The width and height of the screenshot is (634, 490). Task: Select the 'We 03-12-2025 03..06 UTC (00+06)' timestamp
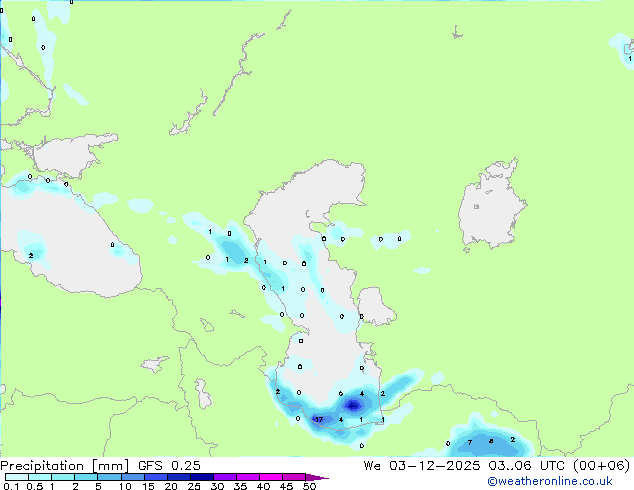click(x=497, y=466)
